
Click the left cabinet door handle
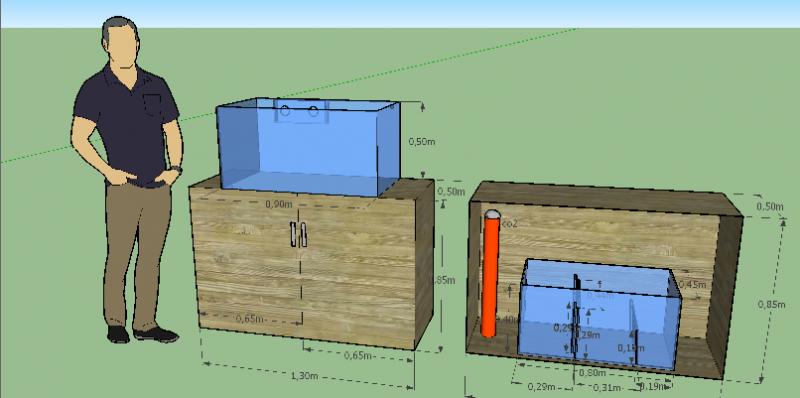[x=294, y=234]
